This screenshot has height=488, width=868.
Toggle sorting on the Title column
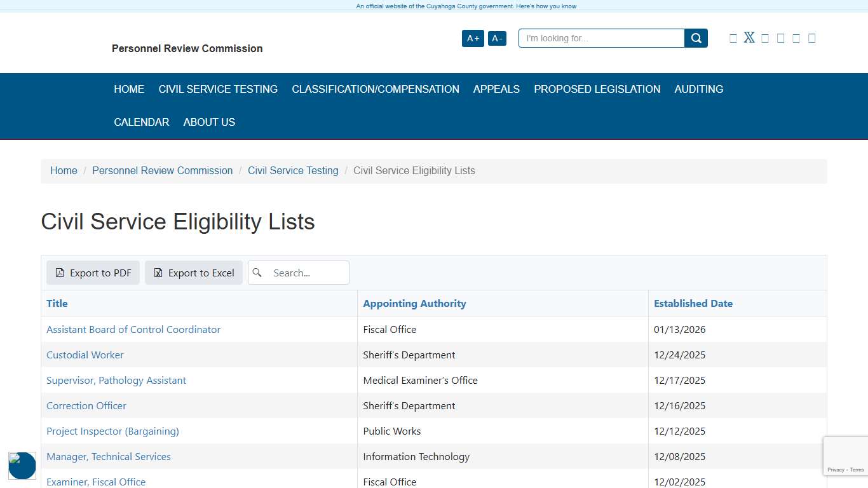tap(57, 303)
